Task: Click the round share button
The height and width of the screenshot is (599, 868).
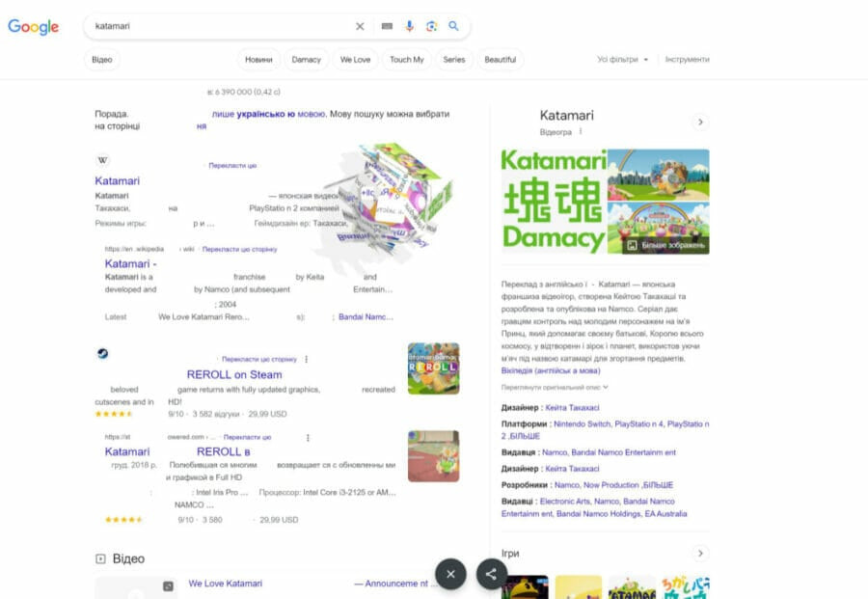Action: point(492,574)
